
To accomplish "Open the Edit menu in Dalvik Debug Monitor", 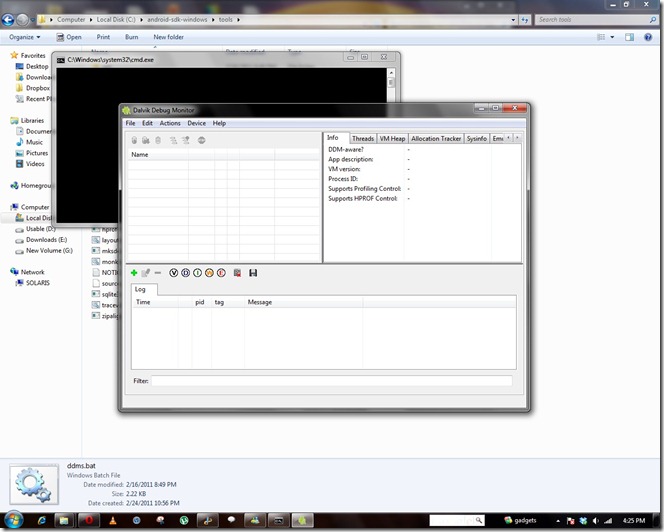I will pos(147,123).
